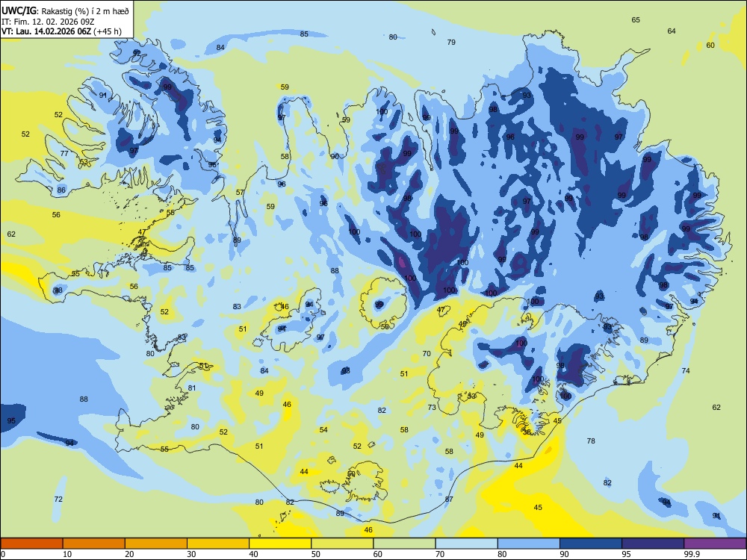Click the 'UWC/IG: Rakastig (%) í 2 m hæð' title

[65, 10]
